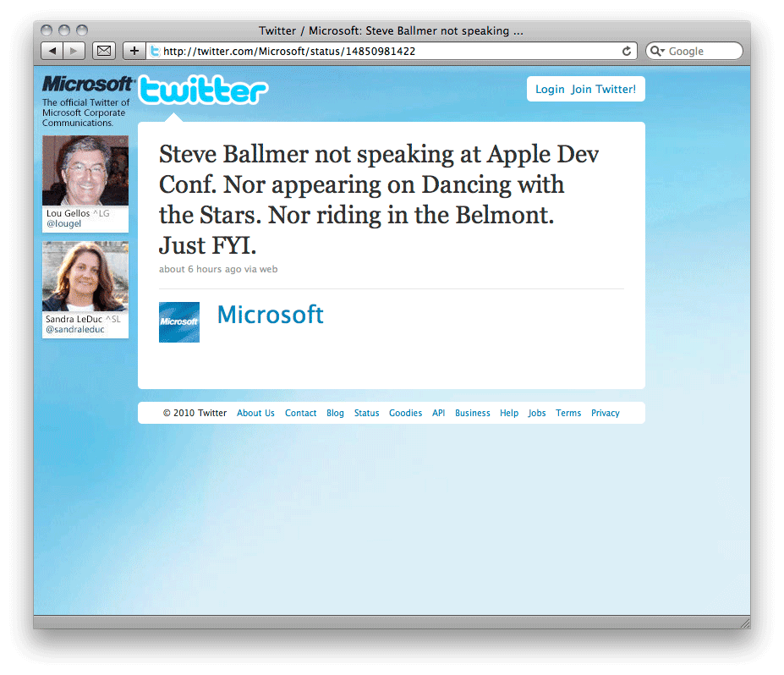The height and width of the screenshot is (675, 784).
Task: Go forward with Safari's forward arrow
Action: pos(74,51)
